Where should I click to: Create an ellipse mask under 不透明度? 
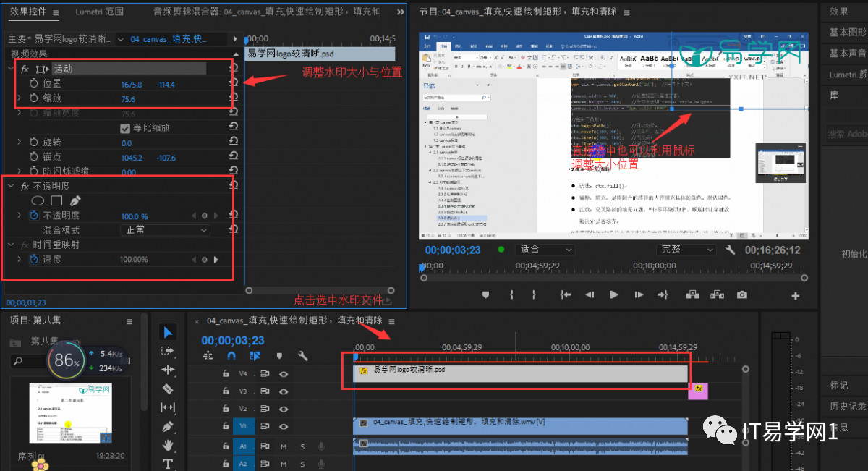click(x=38, y=200)
